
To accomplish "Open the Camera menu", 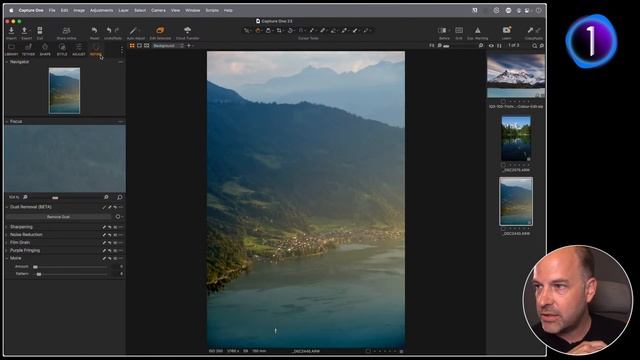I will click(158, 10).
